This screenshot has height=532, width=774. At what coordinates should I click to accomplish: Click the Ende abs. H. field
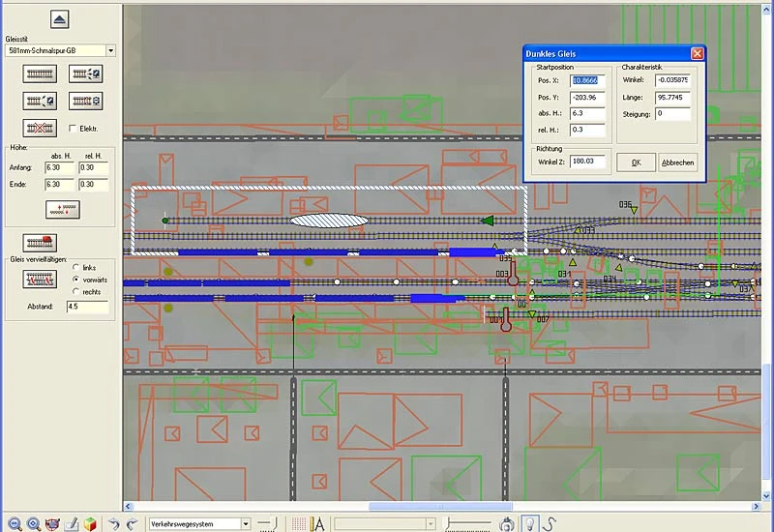(59, 184)
